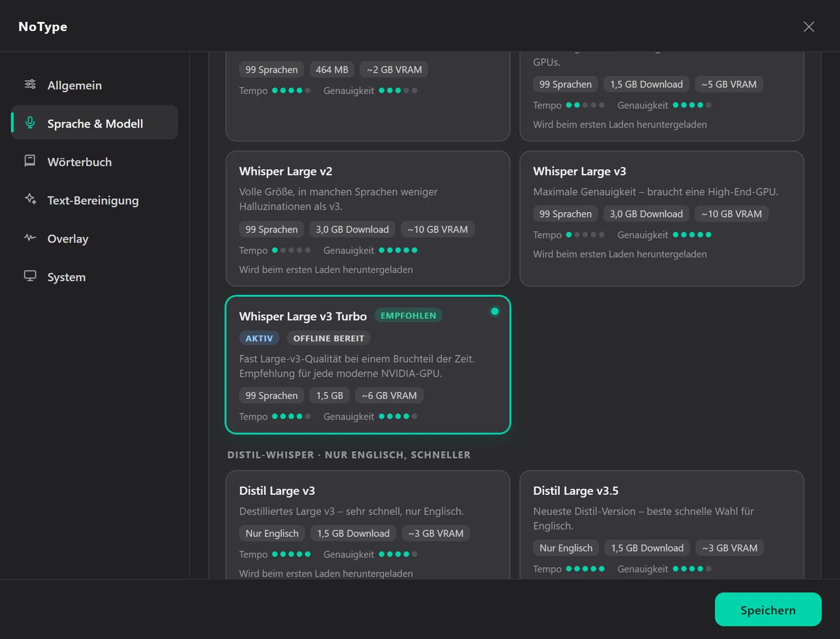840x639 pixels.
Task: Click the Nur Englisch tag on Distil Large v3
Action: 272,533
